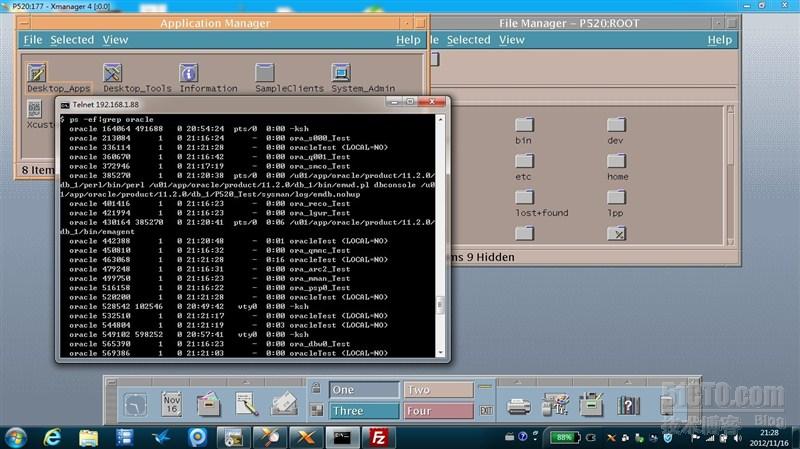Open the printer icon on front panel

click(x=518, y=406)
